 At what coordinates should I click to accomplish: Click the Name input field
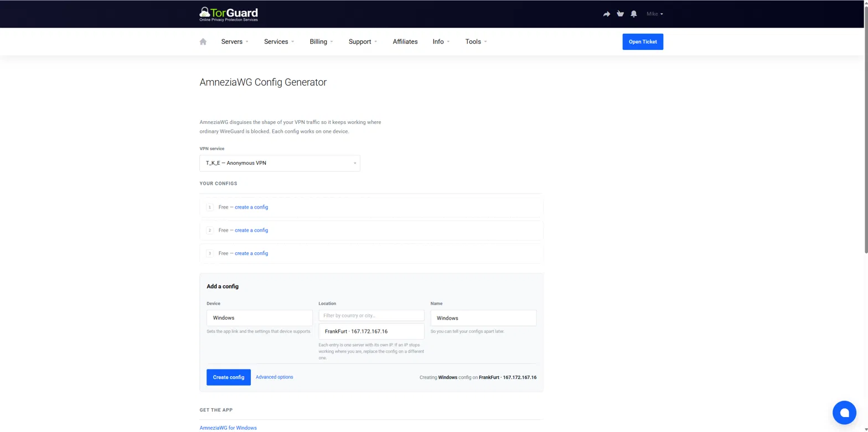pos(483,318)
